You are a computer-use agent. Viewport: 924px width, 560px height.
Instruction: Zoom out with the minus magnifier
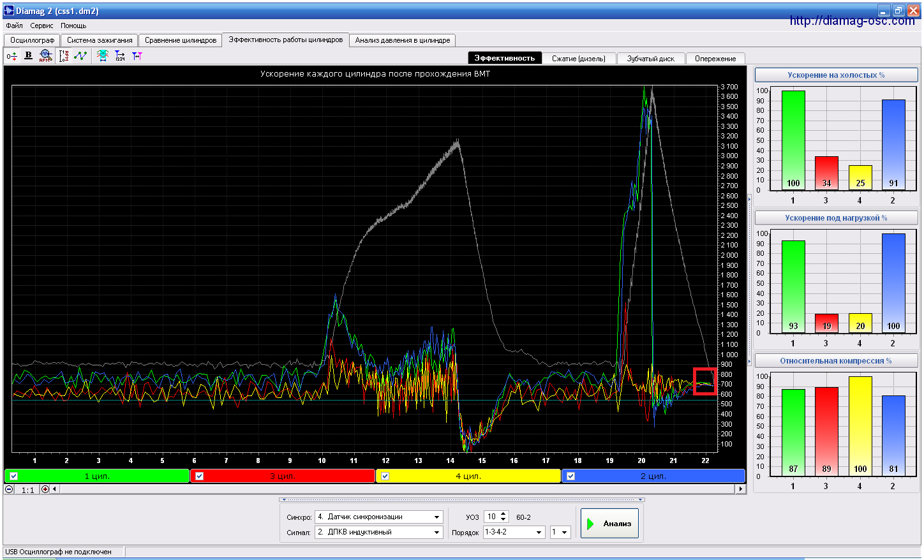click(x=9, y=489)
